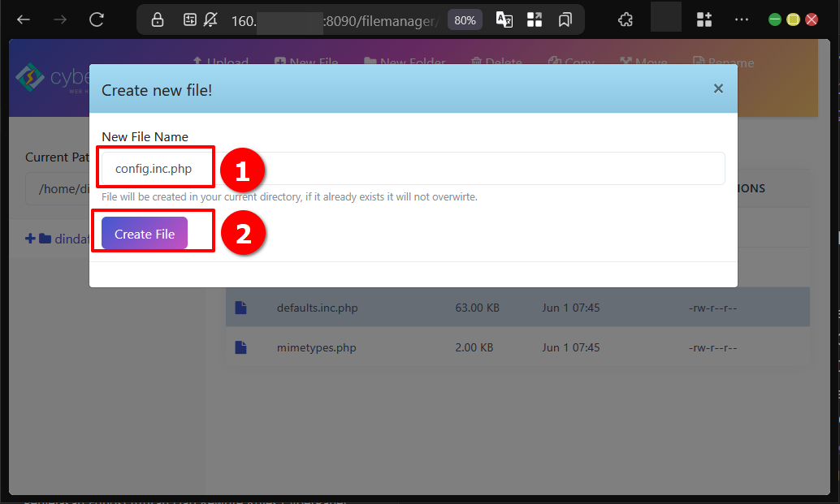Click the New File Name input field

pos(413,169)
